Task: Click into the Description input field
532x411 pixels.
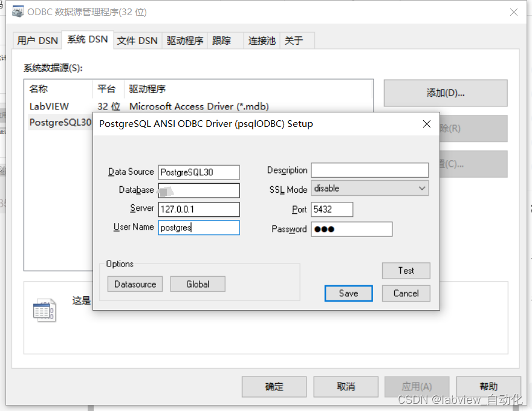Action: tap(369, 170)
